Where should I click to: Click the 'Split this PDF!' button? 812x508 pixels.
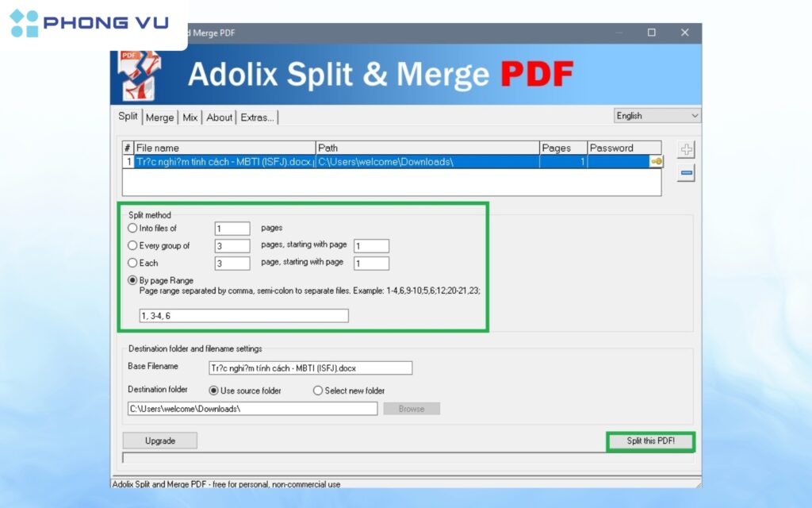point(650,441)
